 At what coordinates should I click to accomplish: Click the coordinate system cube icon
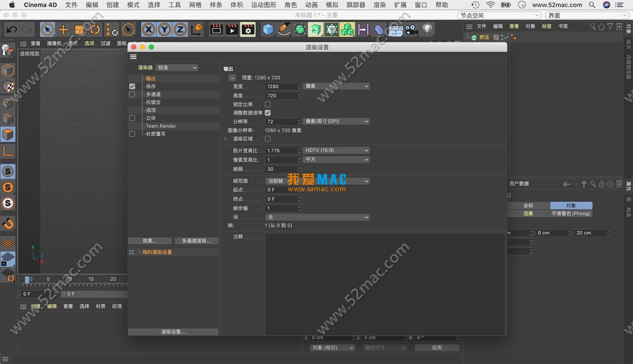coord(198,29)
